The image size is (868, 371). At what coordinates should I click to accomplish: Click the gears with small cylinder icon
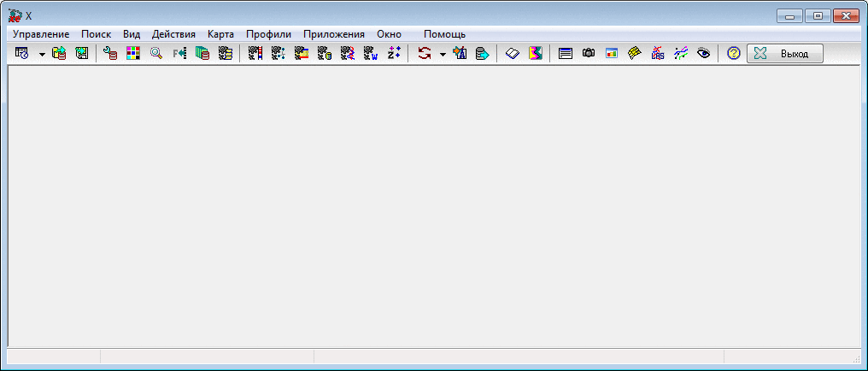(325, 54)
